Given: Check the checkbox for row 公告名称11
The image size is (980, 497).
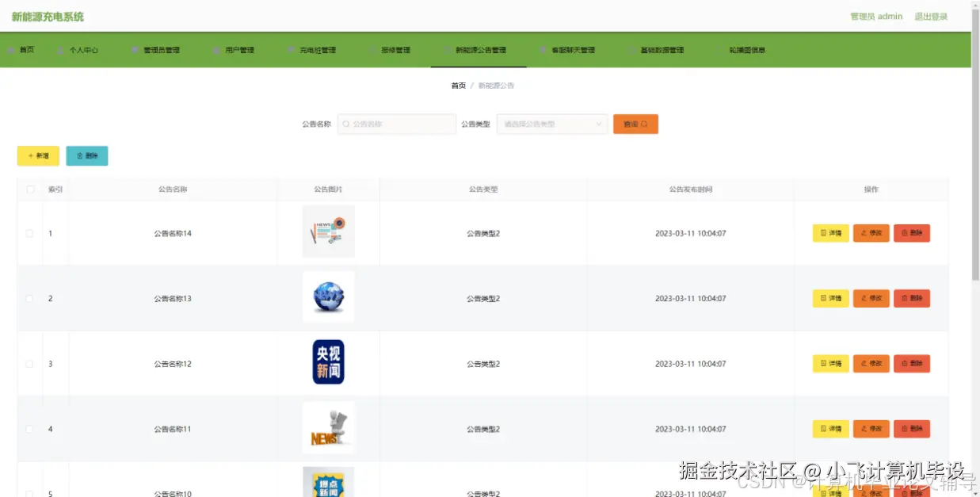Looking at the screenshot, I should point(29,428).
